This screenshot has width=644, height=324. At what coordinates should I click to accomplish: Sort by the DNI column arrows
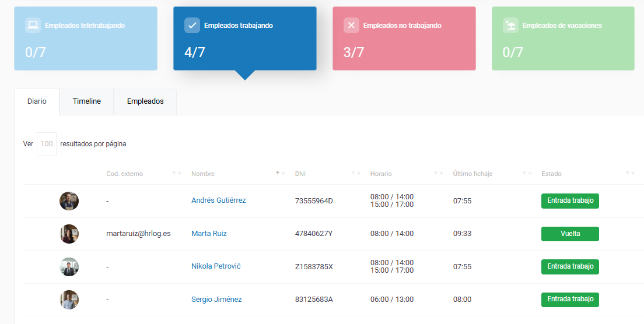(x=355, y=174)
